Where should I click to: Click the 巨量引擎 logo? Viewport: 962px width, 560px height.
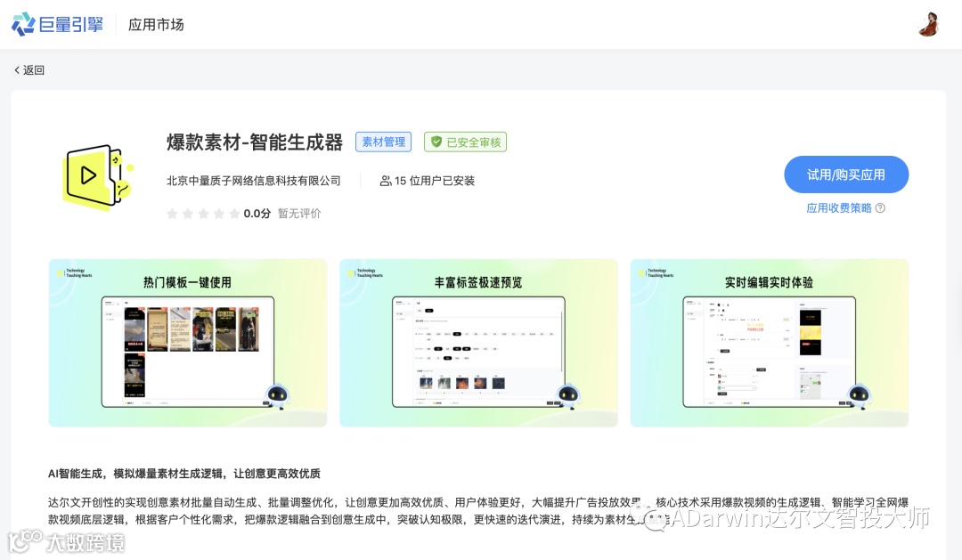(x=57, y=25)
